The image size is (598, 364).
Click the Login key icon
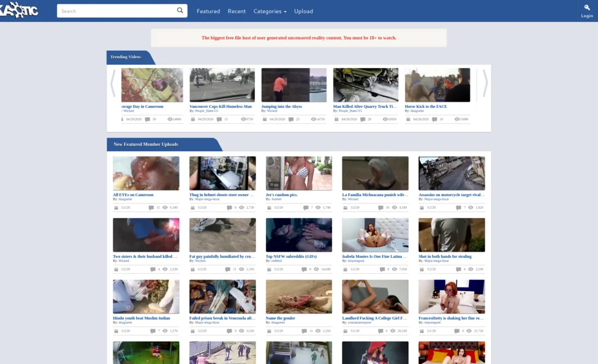587,7
